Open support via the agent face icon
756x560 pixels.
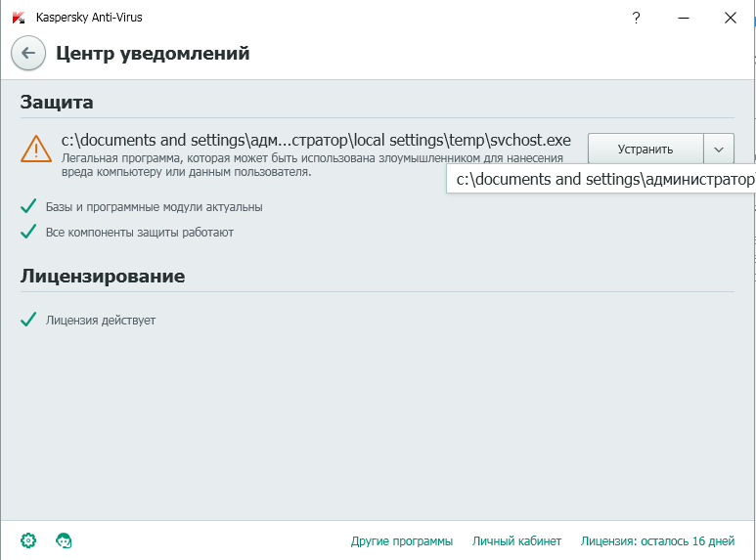click(x=65, y=540)
